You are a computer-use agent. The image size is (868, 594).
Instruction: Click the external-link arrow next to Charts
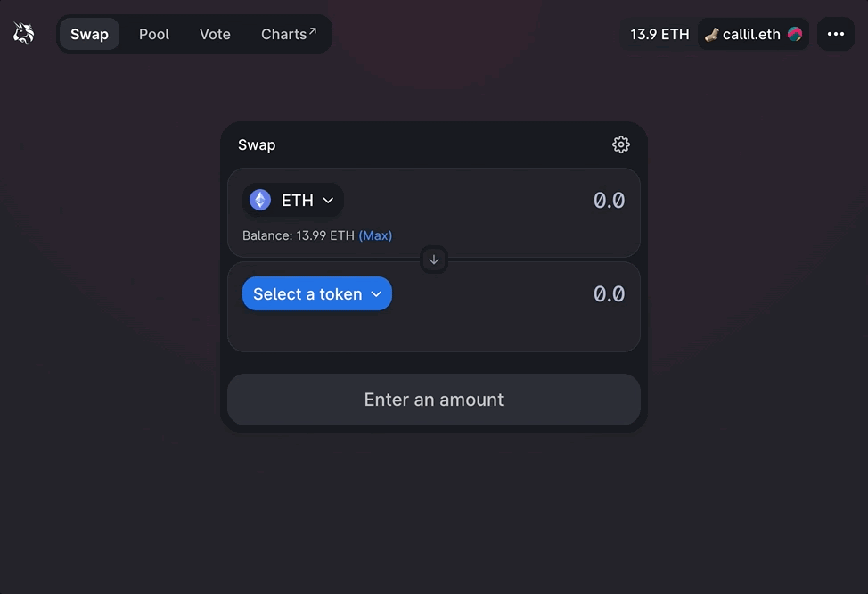coord(313,31)
